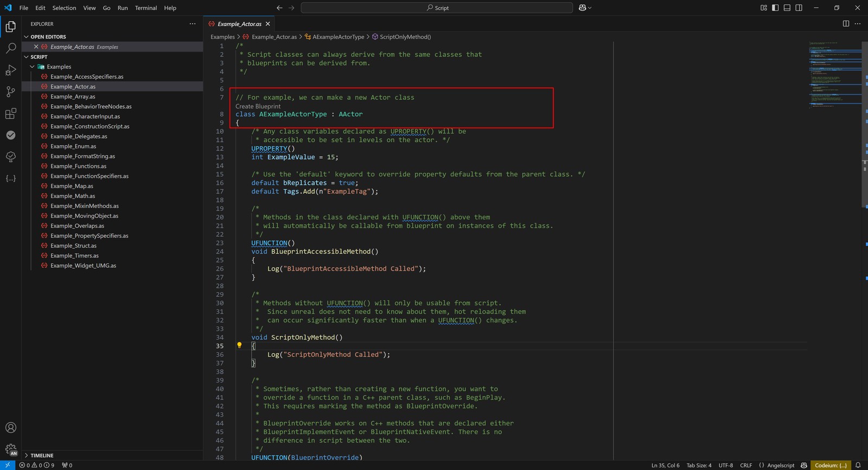Split the editor to the right
Viewport: 868px width, 470px height.
846,24
